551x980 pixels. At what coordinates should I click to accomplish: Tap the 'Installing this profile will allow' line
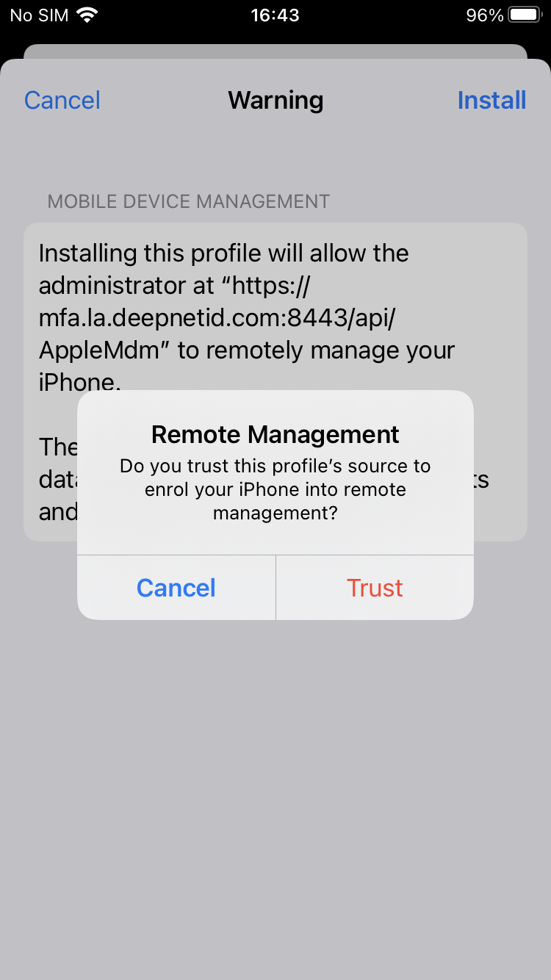[223, 253]
